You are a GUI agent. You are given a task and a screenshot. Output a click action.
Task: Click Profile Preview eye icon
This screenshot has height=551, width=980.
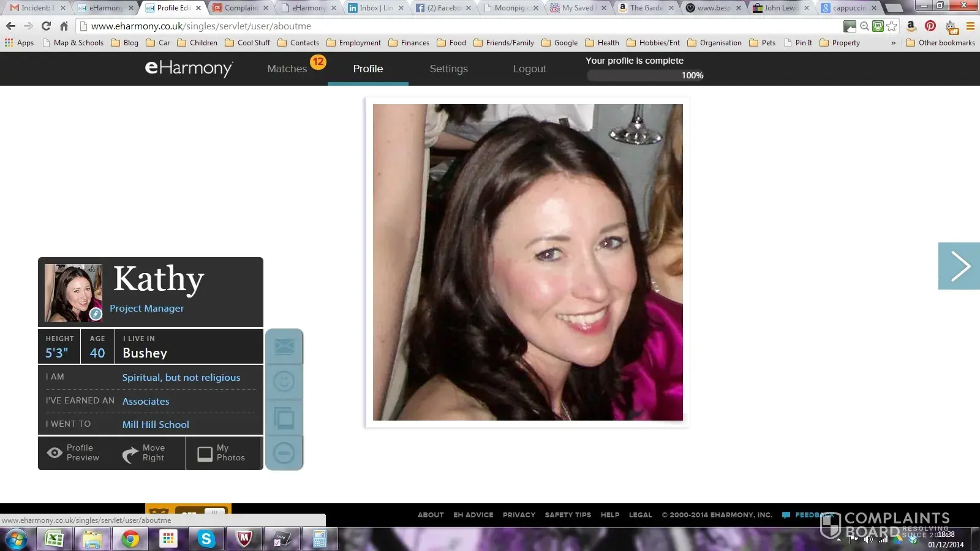55,453
